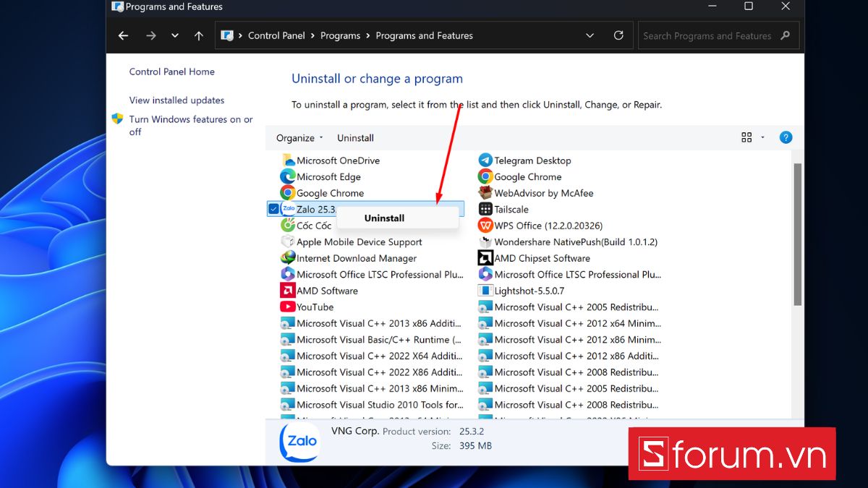Navigate to the Programs breadcrumb
The image size is (868, 488).
point(340,35)
